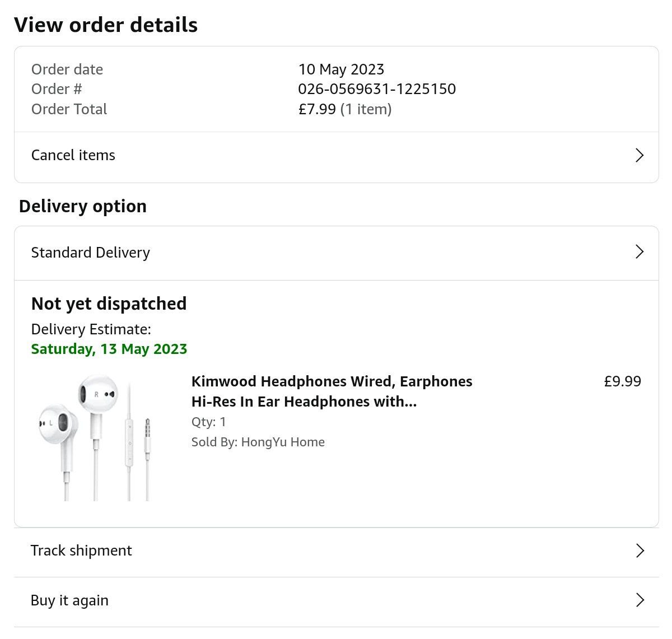The height and width of the screenshot is (639, 672).
Task: Select the order number 026-0569631-1225150
Action: point(377,89)
